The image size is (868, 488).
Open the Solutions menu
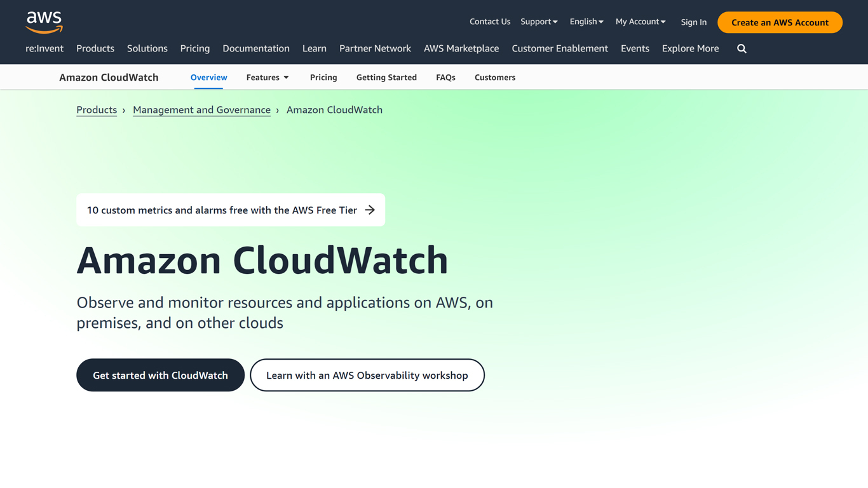click(147, 48)
